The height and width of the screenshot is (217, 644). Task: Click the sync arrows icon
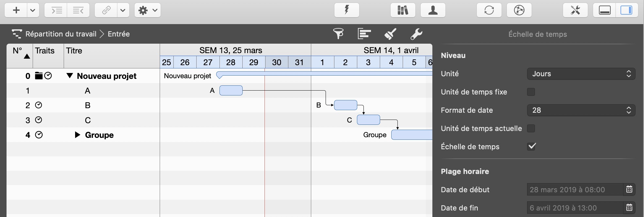tap(489, 10)
